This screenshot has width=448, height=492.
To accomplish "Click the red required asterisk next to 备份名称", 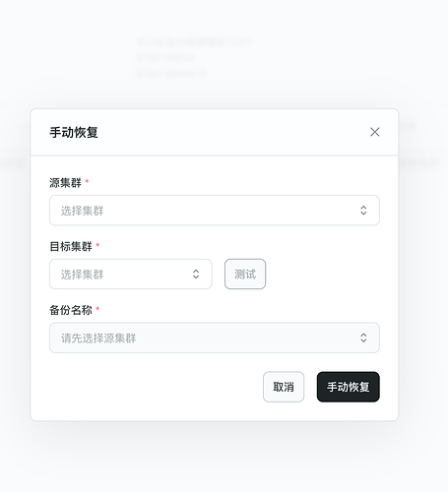I will 97,308.
